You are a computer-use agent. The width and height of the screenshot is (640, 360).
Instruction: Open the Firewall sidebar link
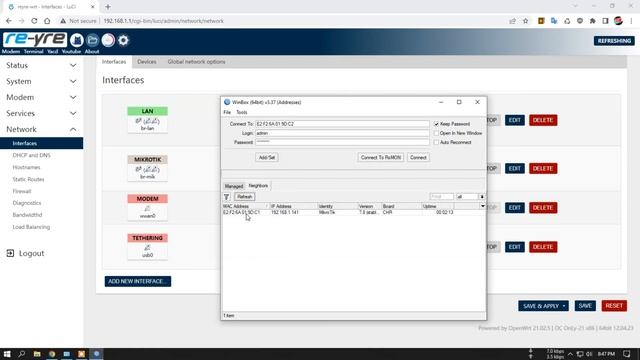[22, 191]
